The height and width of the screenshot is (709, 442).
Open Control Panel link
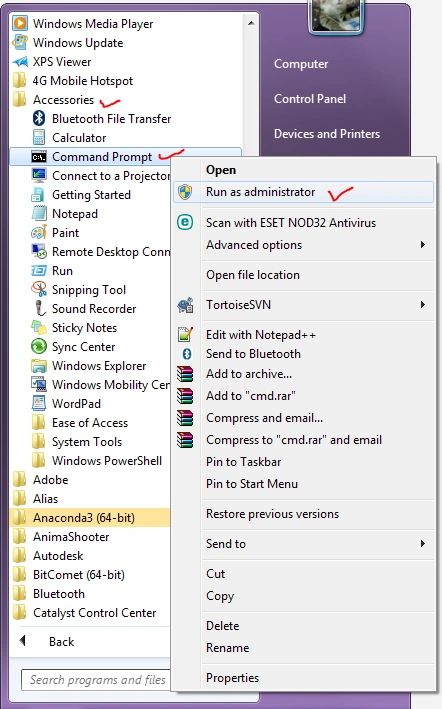(x=310, y=99)
